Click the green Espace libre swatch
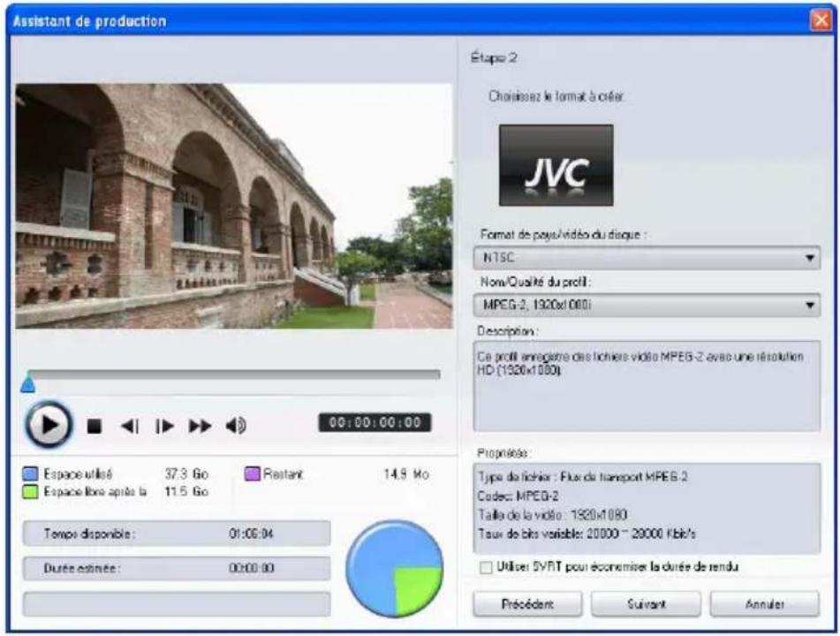This screenshot has height=636, width=840. click(31, 491)
